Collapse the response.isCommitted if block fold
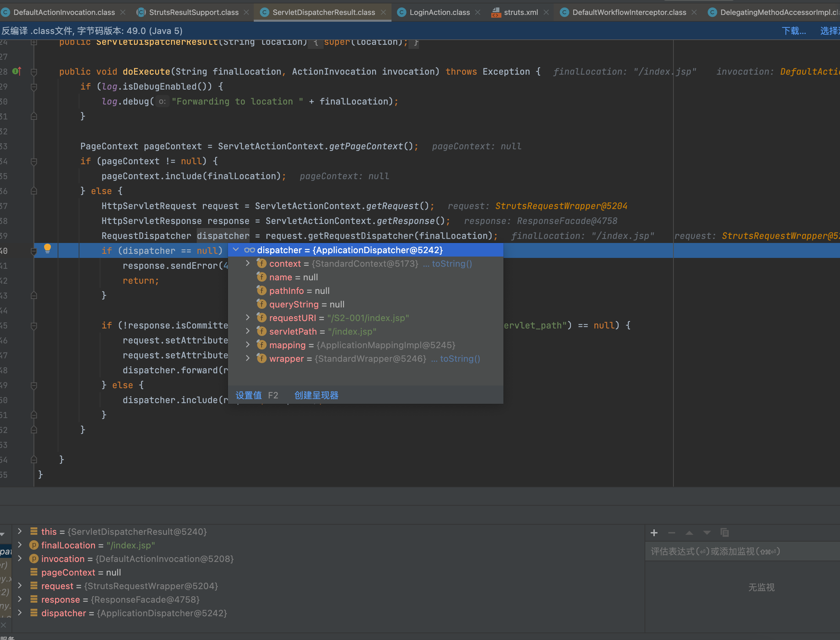This screenshot has width=840, height=640. coord(34,325)
